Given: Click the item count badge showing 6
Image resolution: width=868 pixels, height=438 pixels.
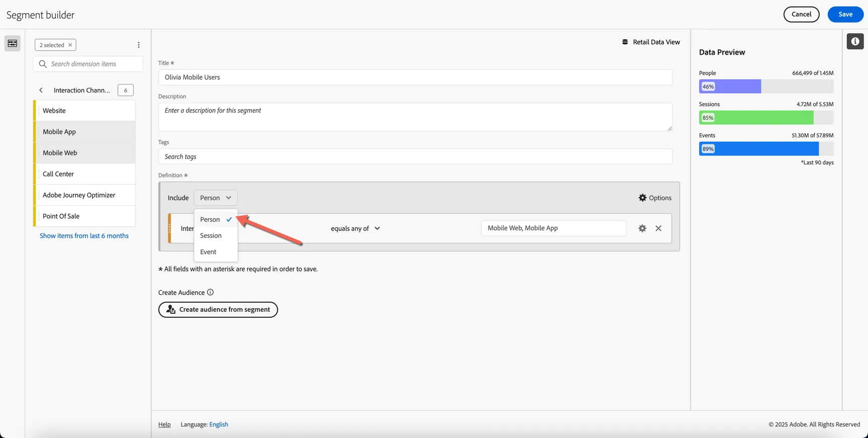Looking at the screenshot, I should coord(126,90).
